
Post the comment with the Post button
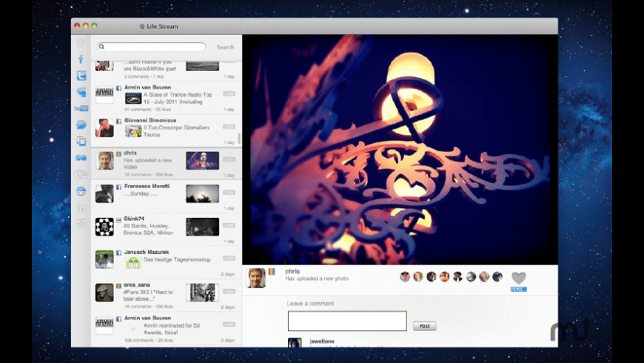pyautogui.click(x=425, y=326)
